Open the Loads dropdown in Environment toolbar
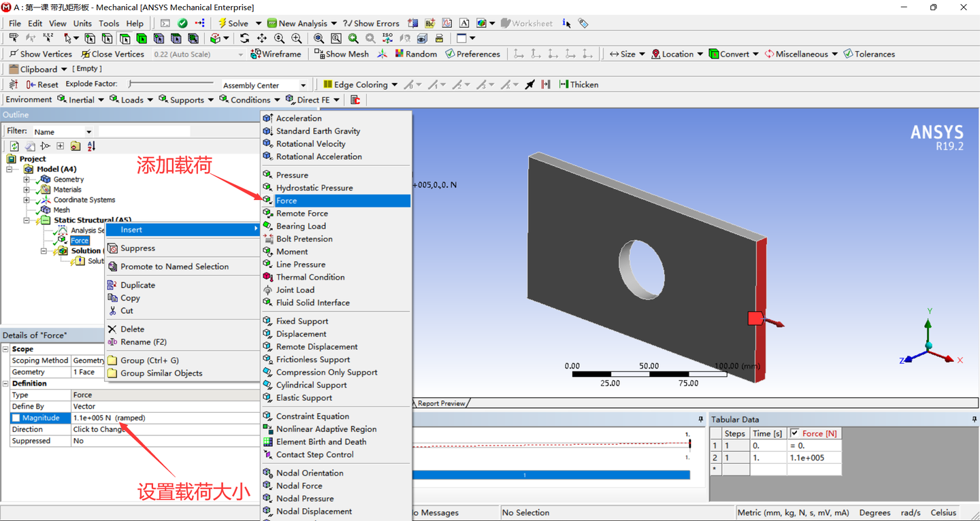Screen dimensions: 980x521 [131, 99]
